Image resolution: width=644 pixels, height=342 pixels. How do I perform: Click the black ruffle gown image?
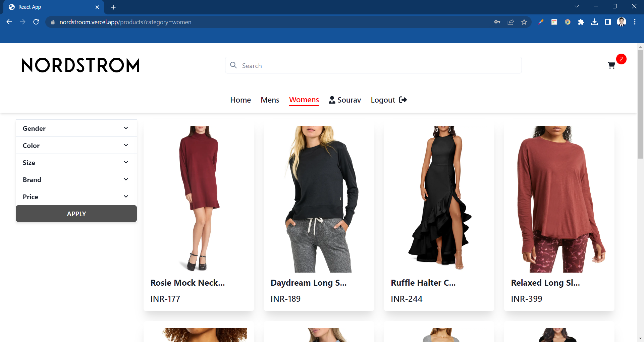439,199
